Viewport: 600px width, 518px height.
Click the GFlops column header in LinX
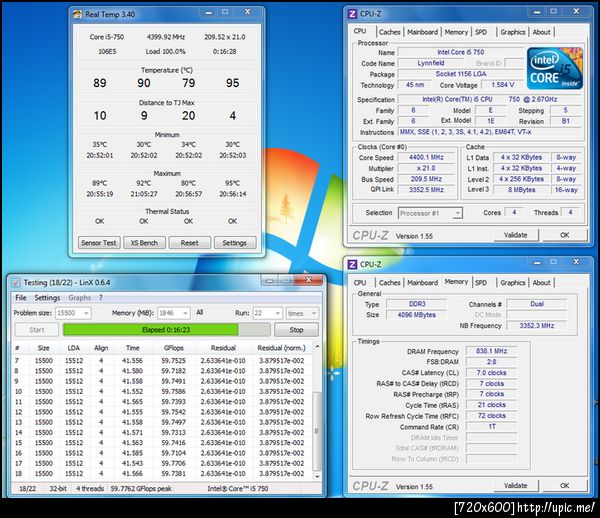[x=174, y=348]
